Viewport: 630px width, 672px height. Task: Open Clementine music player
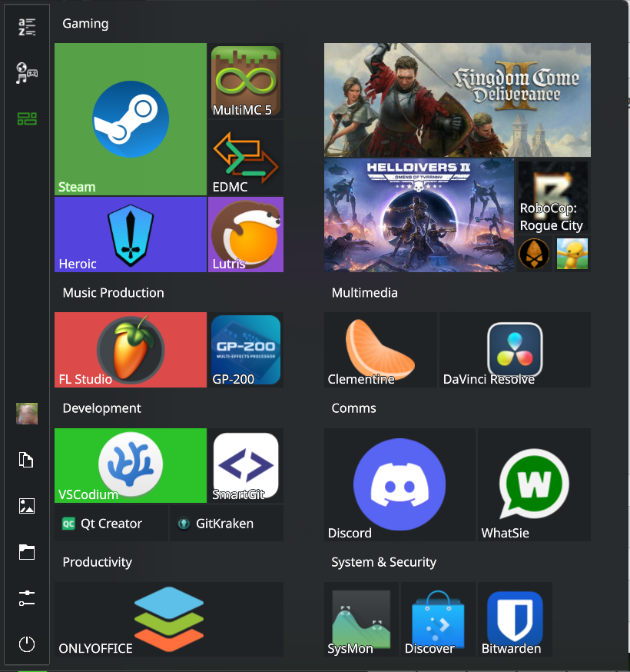click(x=381, y=350)
